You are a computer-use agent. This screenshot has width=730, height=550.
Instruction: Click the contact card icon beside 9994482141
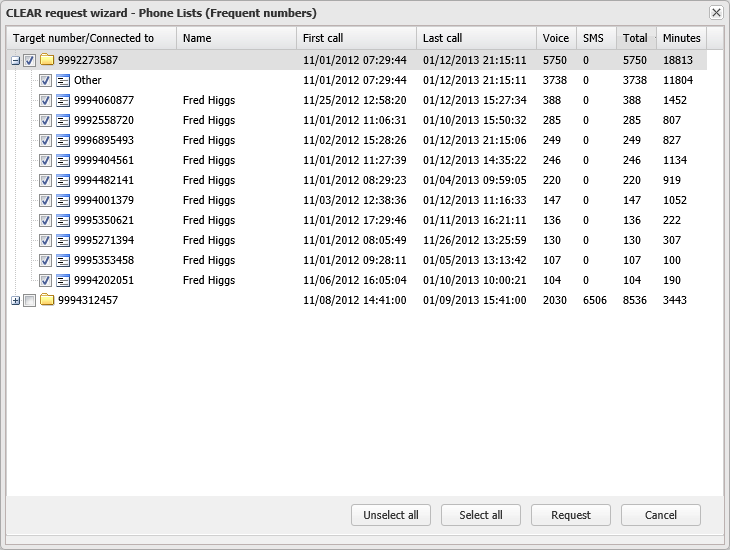(62, 180)
